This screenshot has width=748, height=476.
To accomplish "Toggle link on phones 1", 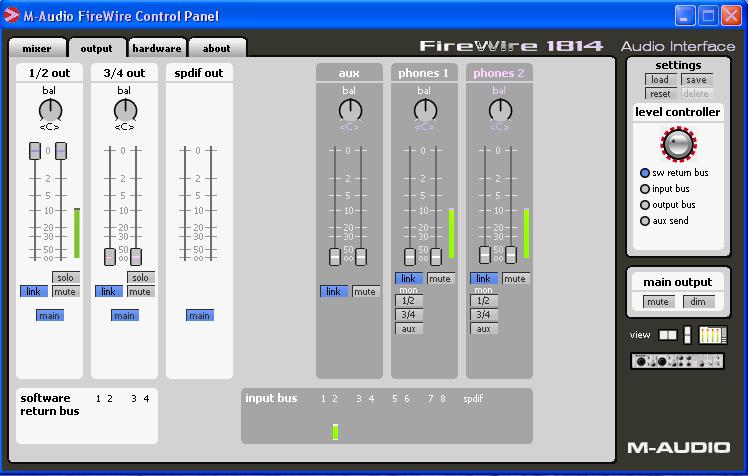I will coord(409,278).
